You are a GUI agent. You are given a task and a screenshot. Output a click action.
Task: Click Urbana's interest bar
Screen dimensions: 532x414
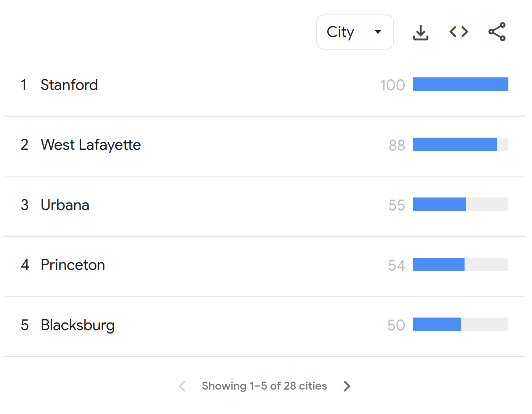click(x=460, y=204)
